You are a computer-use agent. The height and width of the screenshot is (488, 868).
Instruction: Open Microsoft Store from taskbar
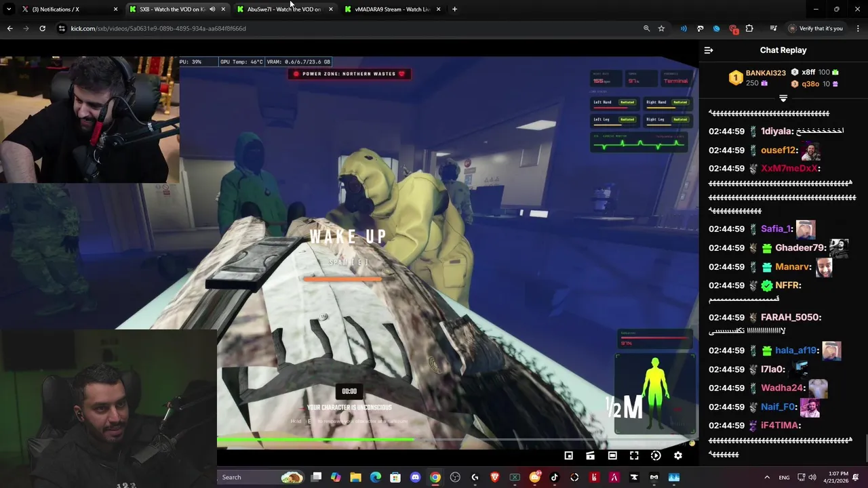tap(395, 477)
